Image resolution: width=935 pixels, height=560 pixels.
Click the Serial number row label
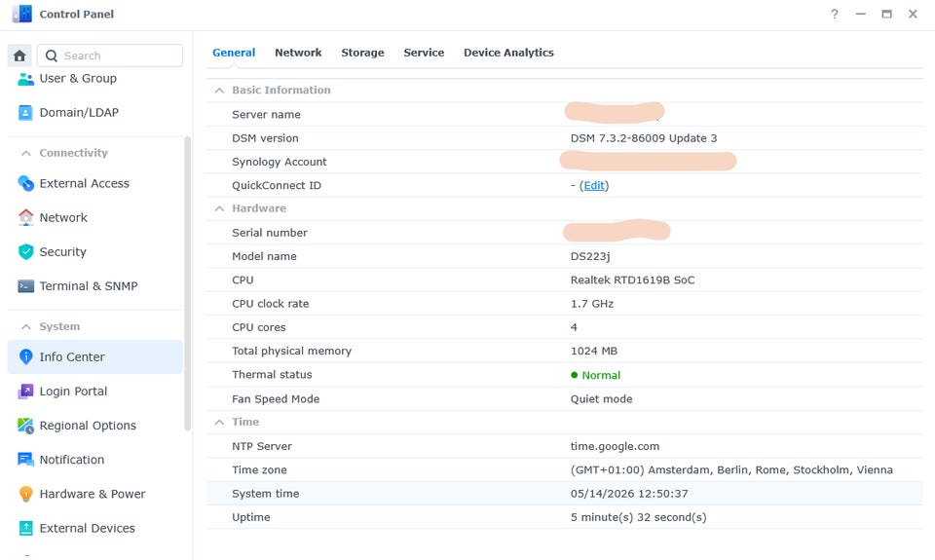270,233
